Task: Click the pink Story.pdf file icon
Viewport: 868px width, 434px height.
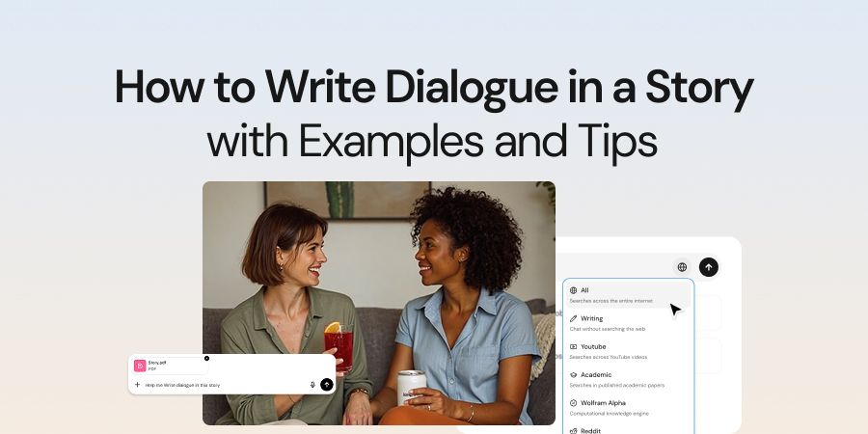Action: click(140, 366)
